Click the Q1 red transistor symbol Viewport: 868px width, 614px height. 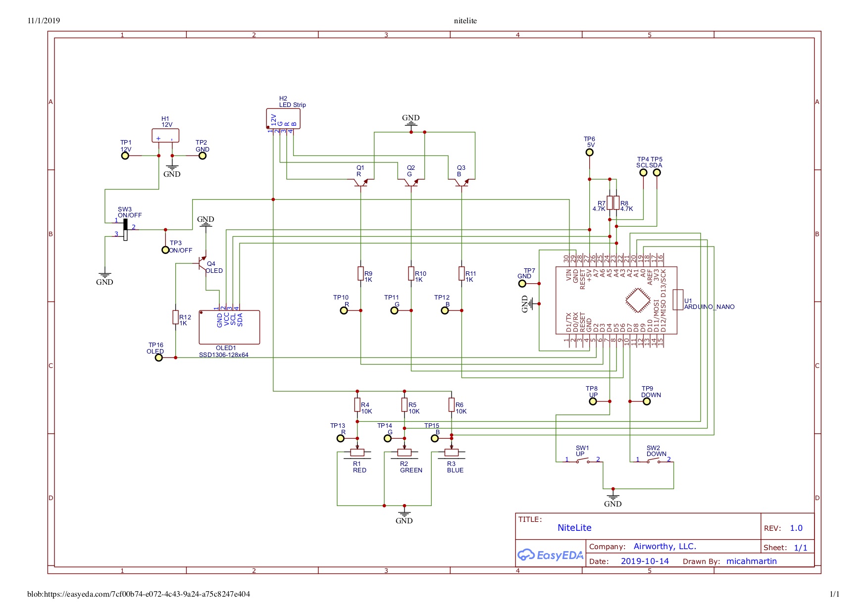[x=361, y=183]
